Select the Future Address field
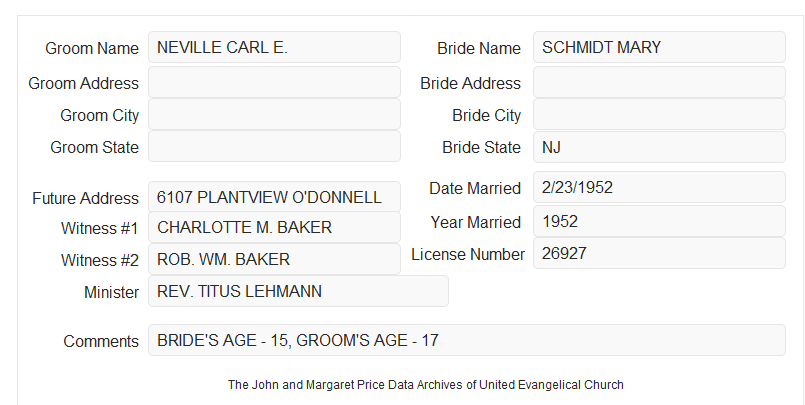This screenshot has height=405, width=805. pyautogui.click(x=274, y=197)
